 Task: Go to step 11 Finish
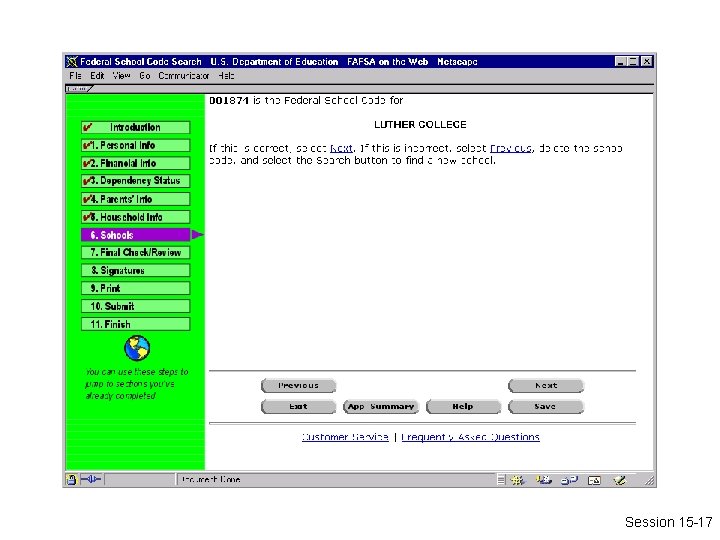[x=135, y=324]
